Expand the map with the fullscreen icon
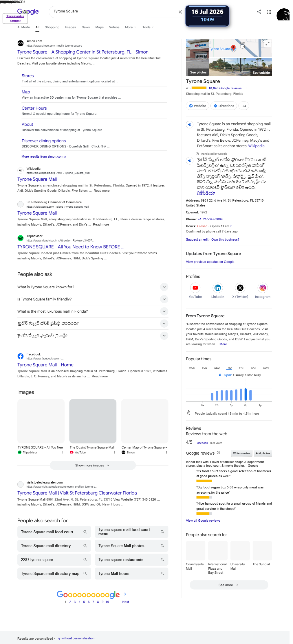 click(x=268, y=43)
